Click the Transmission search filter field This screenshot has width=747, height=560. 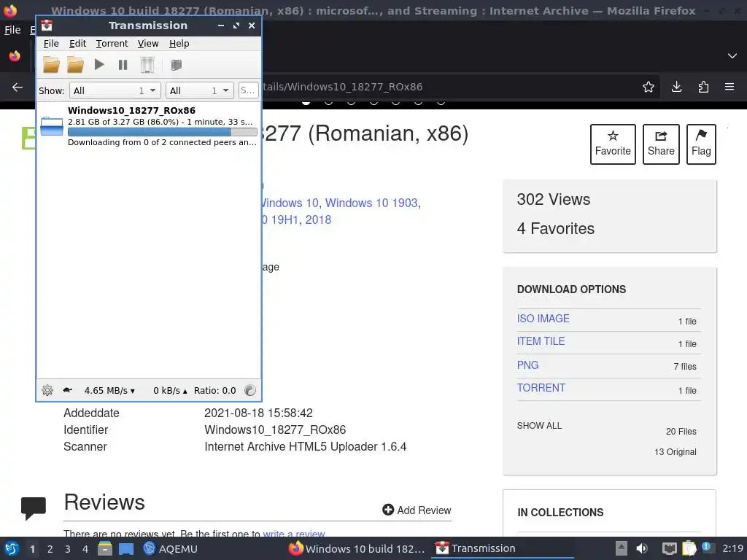[248, 90]
